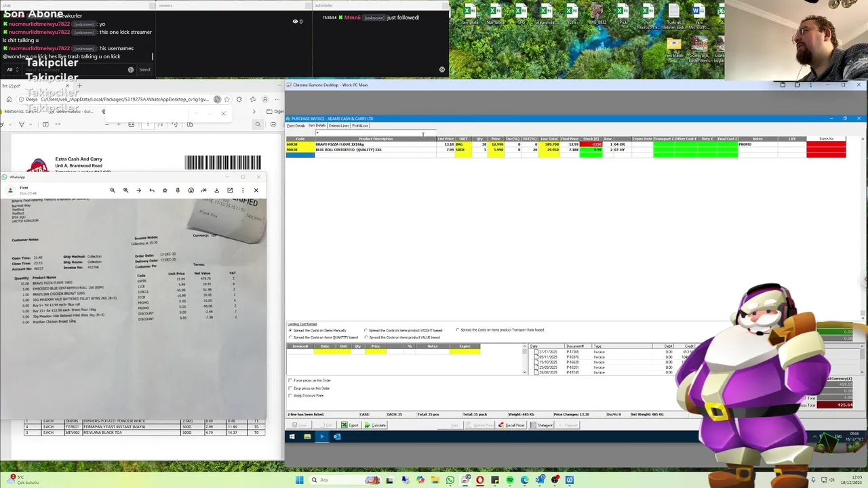Download the image in WhatsApp viewer
Viewport: 868px width, 488px height.
click(216, 190)
